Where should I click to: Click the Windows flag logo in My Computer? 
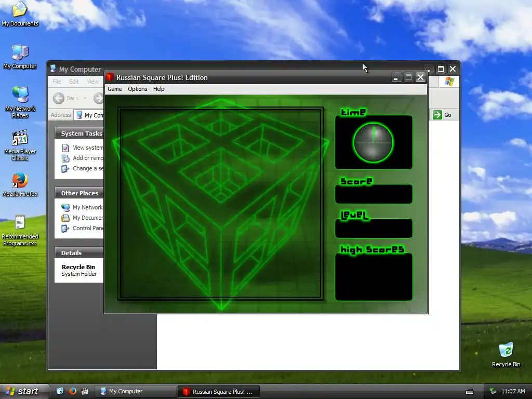(x=449, y=82)
